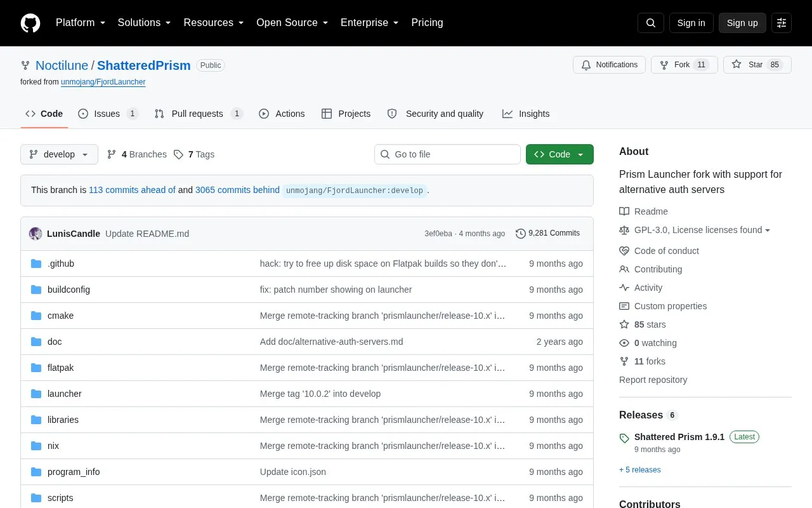The width and height of the screenshot is (812, 508).
Task: Switch to the Issues tab
Action: tap(108, 114)
